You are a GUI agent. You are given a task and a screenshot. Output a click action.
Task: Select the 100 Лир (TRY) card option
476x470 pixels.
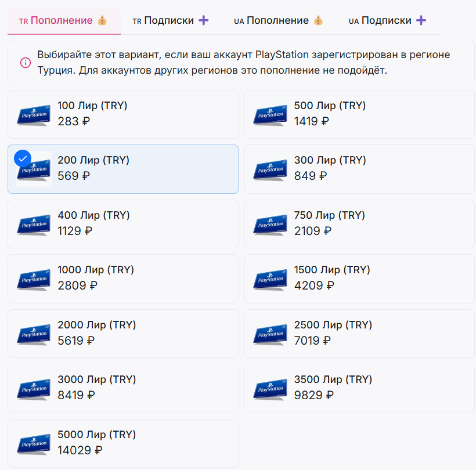tap(123, 114)
